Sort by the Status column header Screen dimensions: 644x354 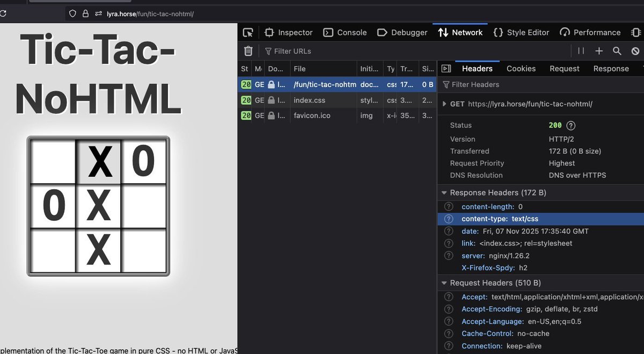click(245, 69)
